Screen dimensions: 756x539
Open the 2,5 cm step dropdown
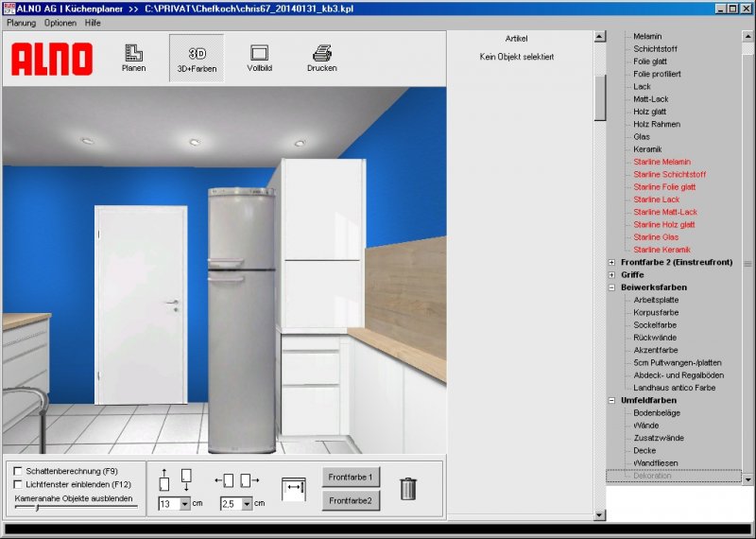click(247, 504)
